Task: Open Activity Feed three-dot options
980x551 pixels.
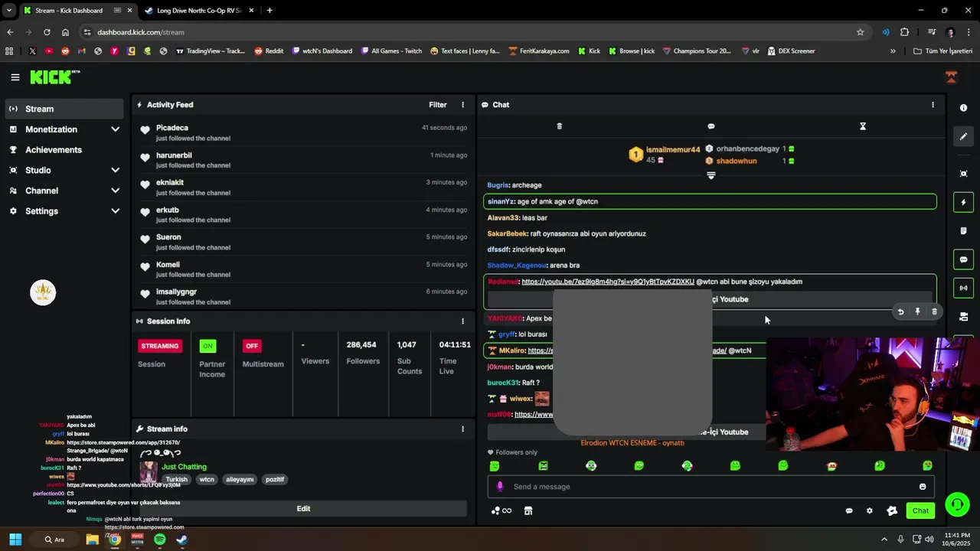Action: pyautogui.click(x=462, y=105)
